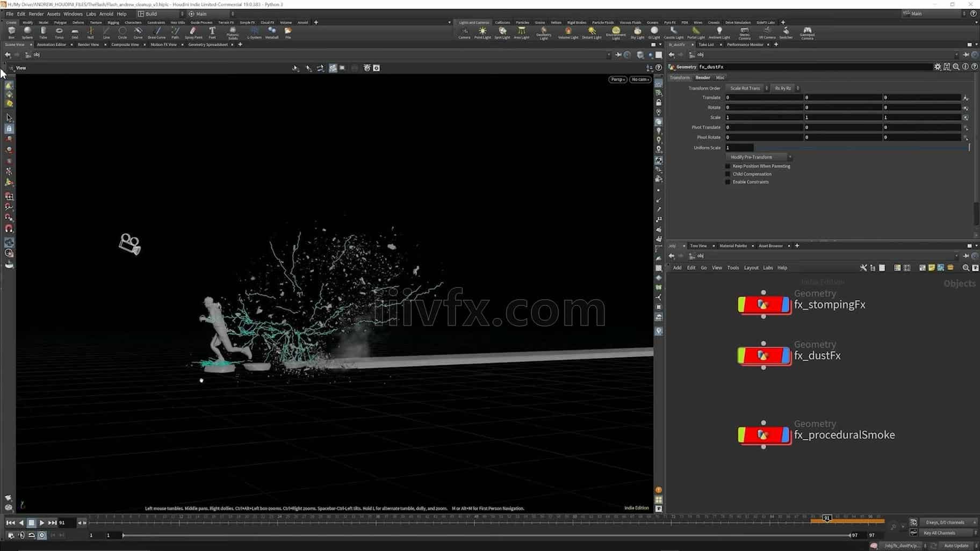Screen dimensions: 980x551
Task: Open the Main radial menu dropdown
Action: [x=211, y=14]
